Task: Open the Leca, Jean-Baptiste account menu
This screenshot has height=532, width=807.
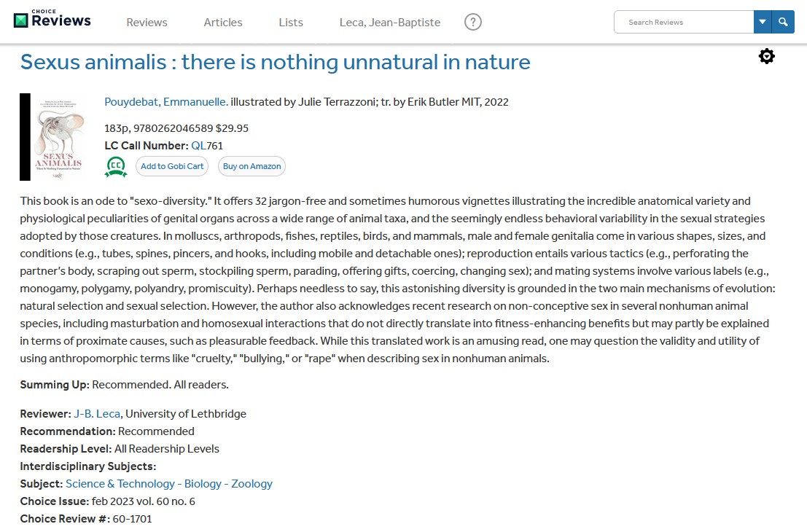Action: click(390, 23)
